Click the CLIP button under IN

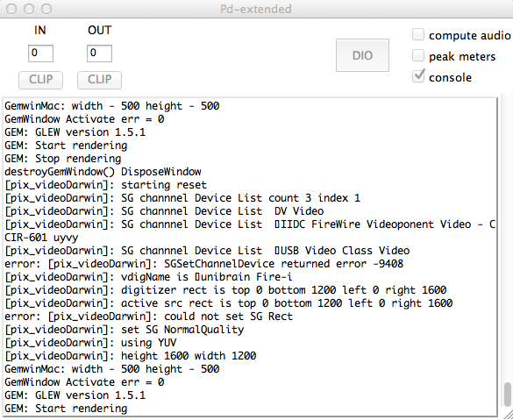click(x=40, y=80)
